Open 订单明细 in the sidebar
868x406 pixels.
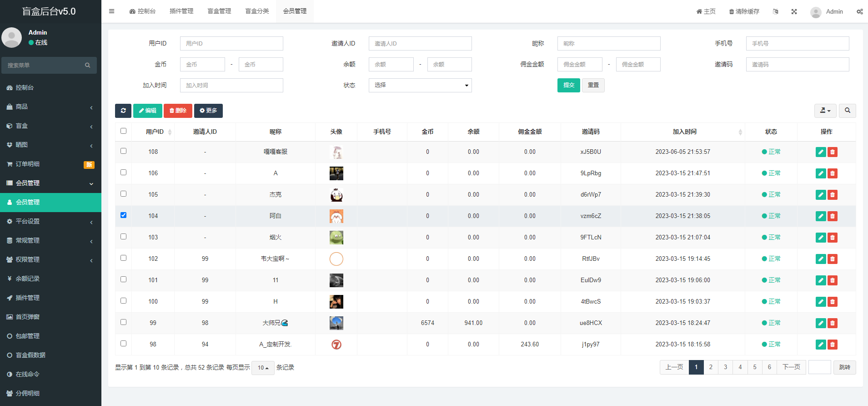tap(28, 164)
